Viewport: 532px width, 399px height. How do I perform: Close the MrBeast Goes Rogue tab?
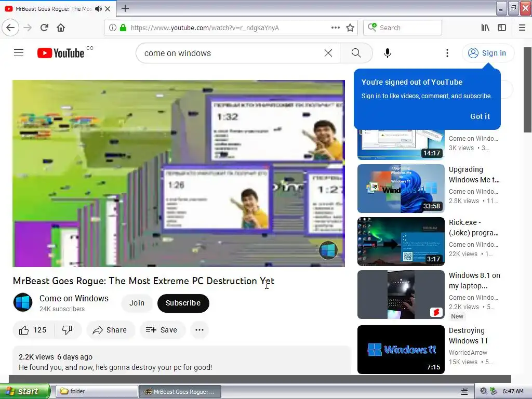pyautogui.click(x=108, y=9)
